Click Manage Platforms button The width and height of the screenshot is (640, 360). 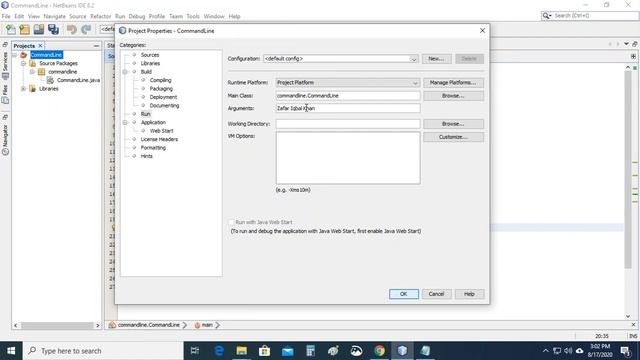[453, 82]
